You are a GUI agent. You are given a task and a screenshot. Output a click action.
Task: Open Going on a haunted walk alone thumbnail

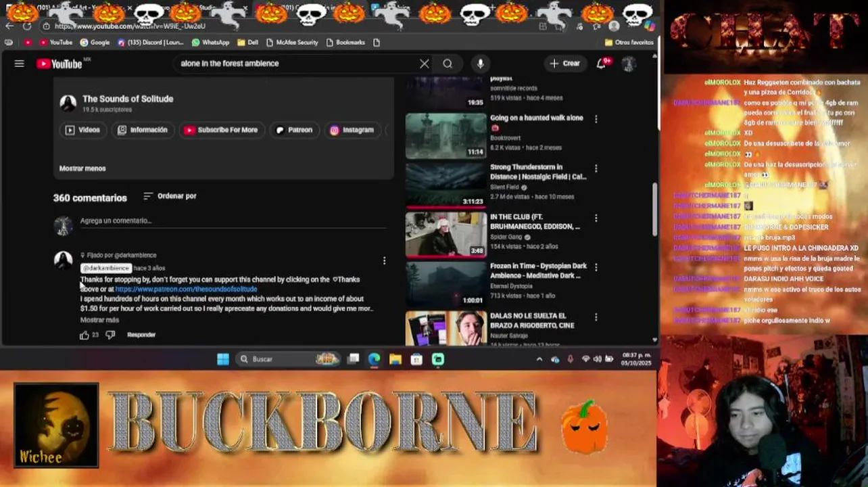click(445, 135)
